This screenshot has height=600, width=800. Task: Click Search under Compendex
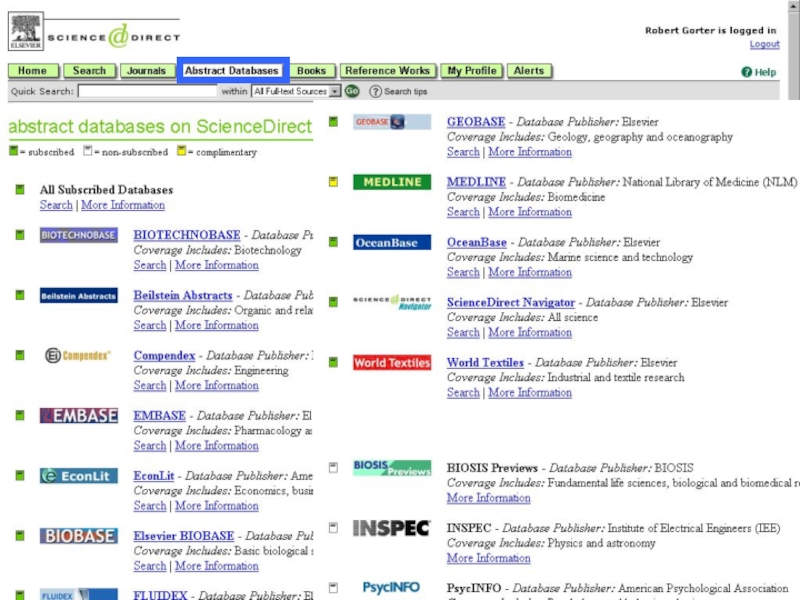click(x=150, y=386)
